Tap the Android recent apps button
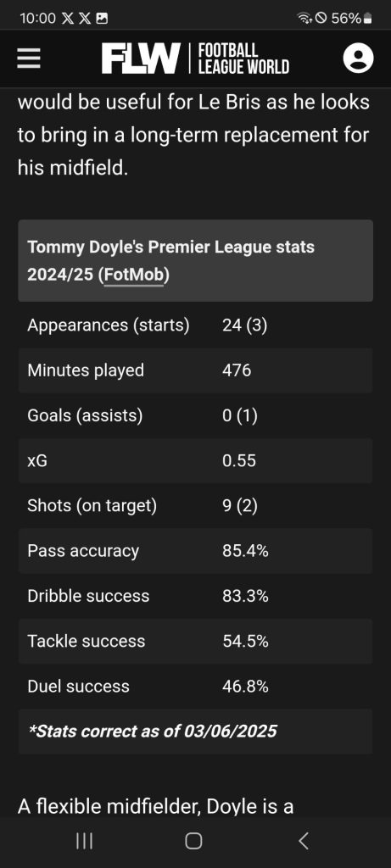 coord(84,842)
